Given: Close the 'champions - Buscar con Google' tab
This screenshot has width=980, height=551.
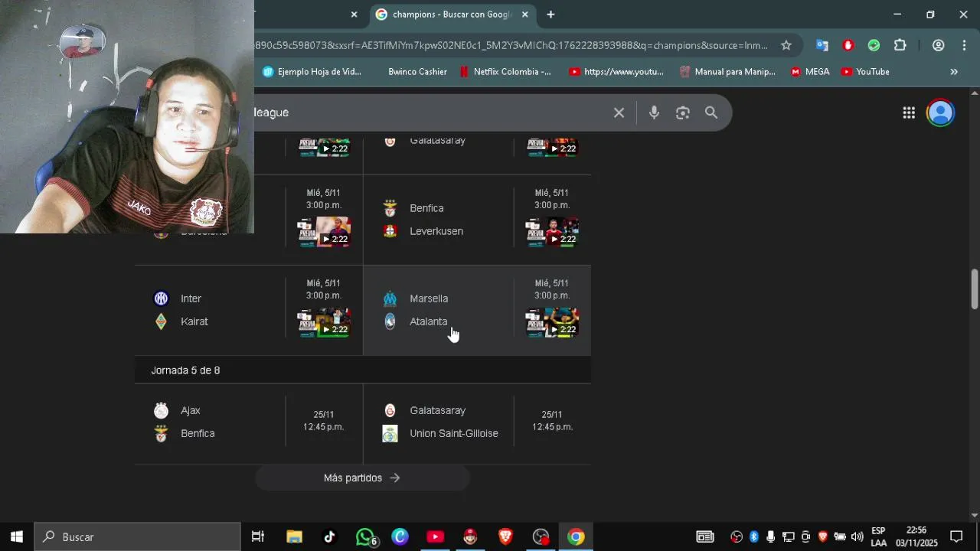Looking at the screenshot, I should point(525,15).
